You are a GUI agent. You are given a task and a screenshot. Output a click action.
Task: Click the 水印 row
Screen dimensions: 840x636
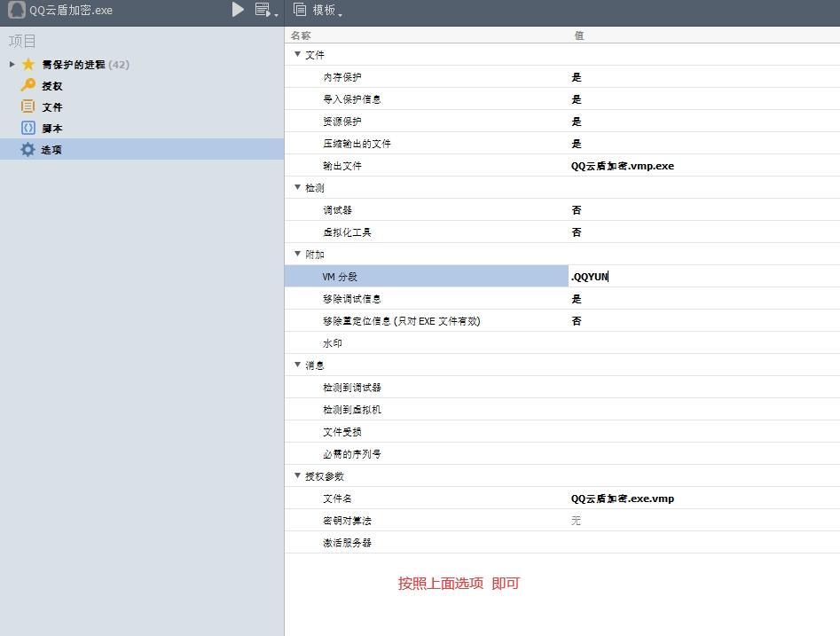[x=562, y=343]
